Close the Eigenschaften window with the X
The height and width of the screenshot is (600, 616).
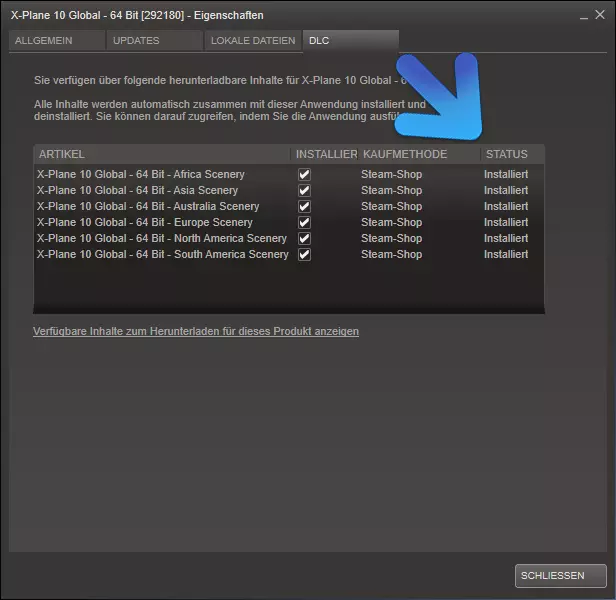(600, 15)
